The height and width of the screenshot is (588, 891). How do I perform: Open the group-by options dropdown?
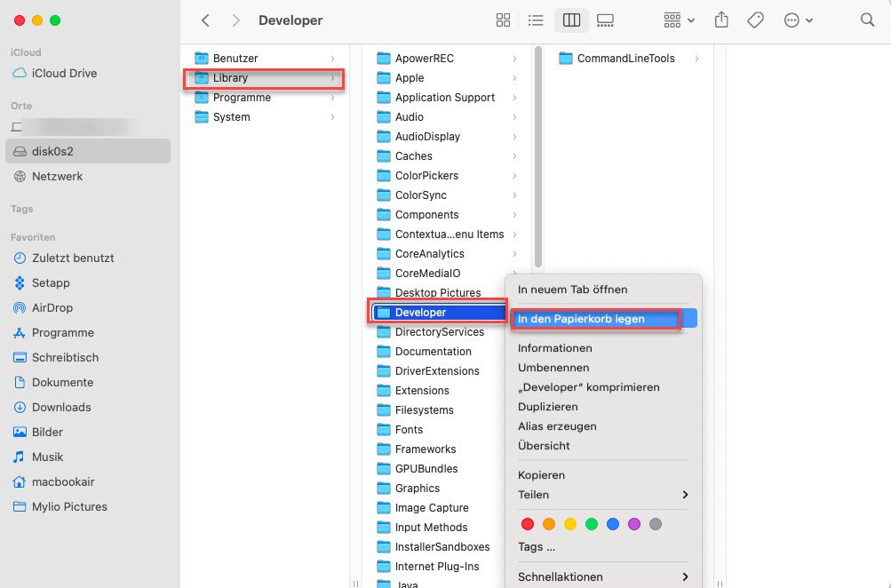pos(679,20)
